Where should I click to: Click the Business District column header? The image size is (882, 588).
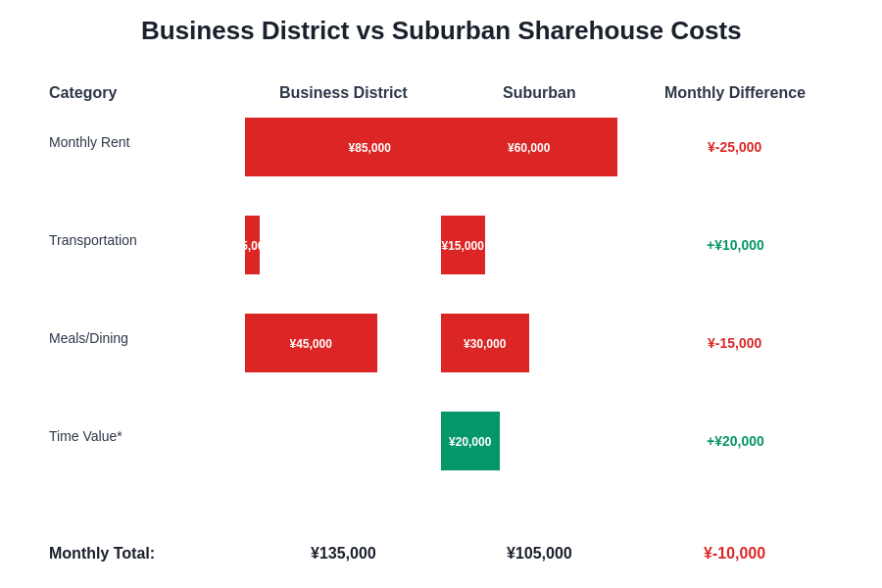point(343,92)
